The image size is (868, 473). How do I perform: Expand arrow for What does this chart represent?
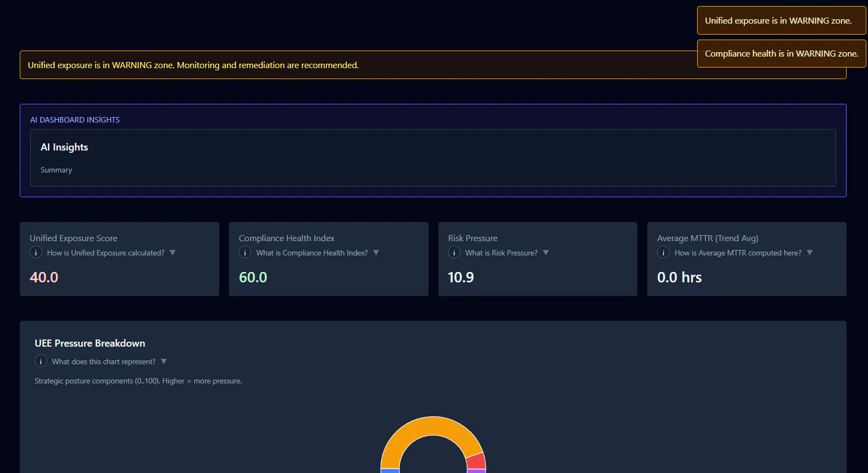point(164,361)
